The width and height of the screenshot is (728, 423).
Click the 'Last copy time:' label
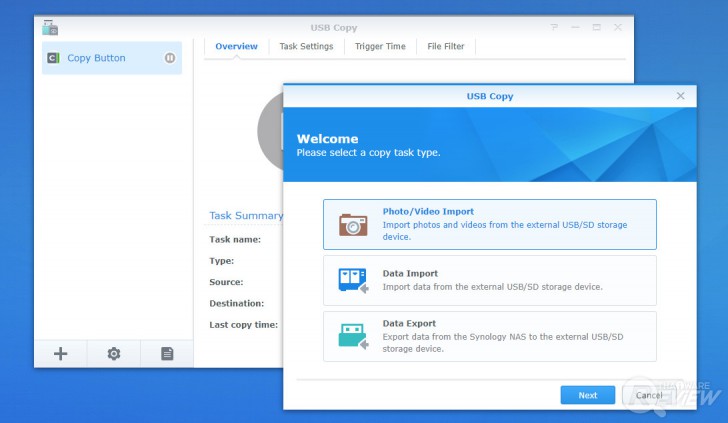243,325
